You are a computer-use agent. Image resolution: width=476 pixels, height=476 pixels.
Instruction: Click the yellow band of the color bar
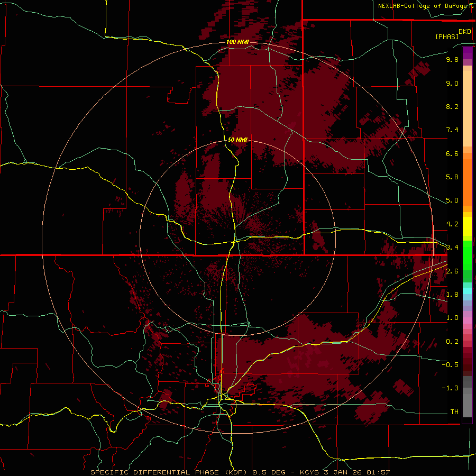click(x=467, y=226)
